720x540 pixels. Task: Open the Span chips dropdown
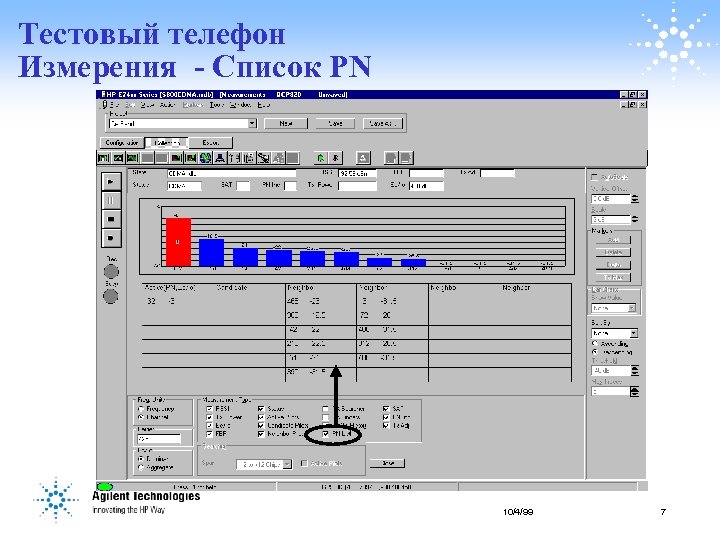pyautogui.click(x=287, y=464)
